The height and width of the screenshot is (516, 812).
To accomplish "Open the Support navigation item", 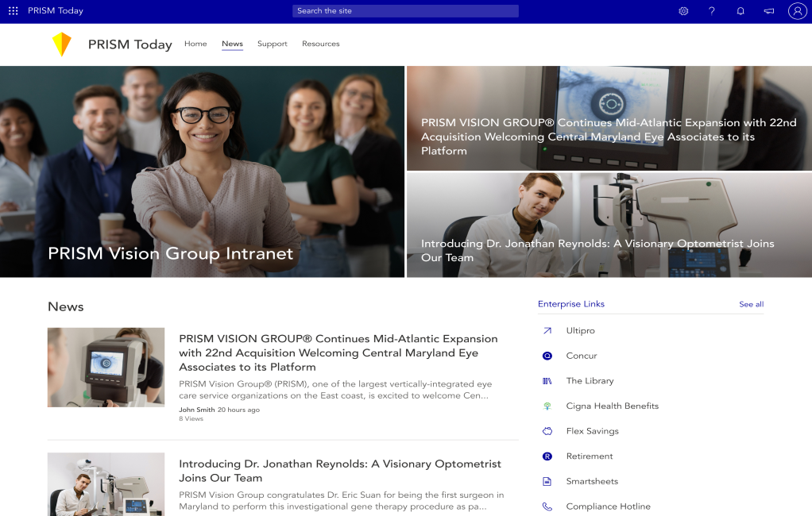I will click(x=273, y=44).
